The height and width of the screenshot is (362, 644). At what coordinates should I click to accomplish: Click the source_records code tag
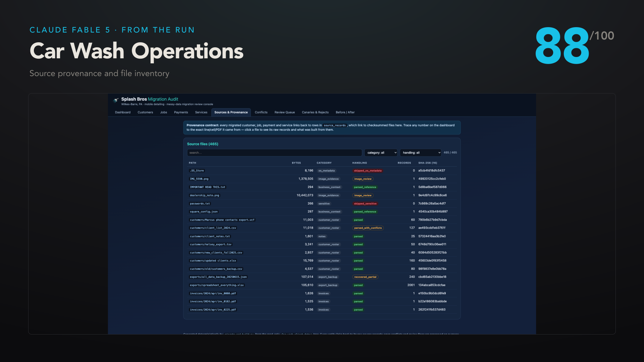(334, 125)
